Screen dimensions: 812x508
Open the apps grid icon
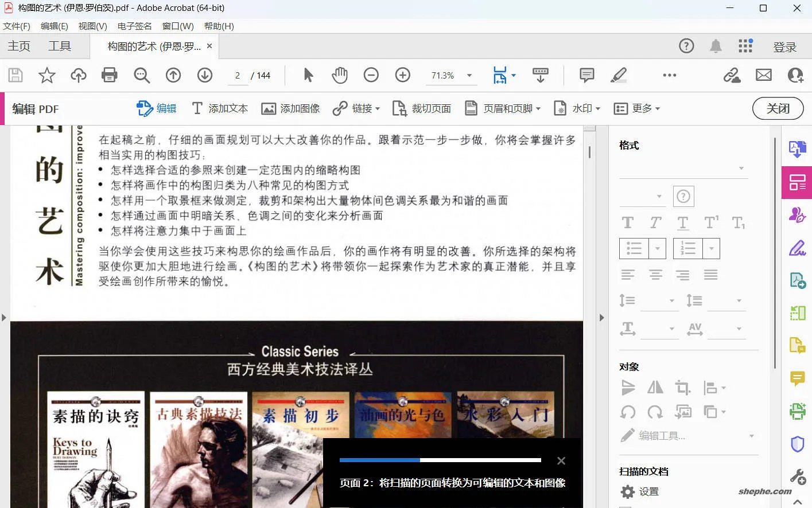pos(745,46)
